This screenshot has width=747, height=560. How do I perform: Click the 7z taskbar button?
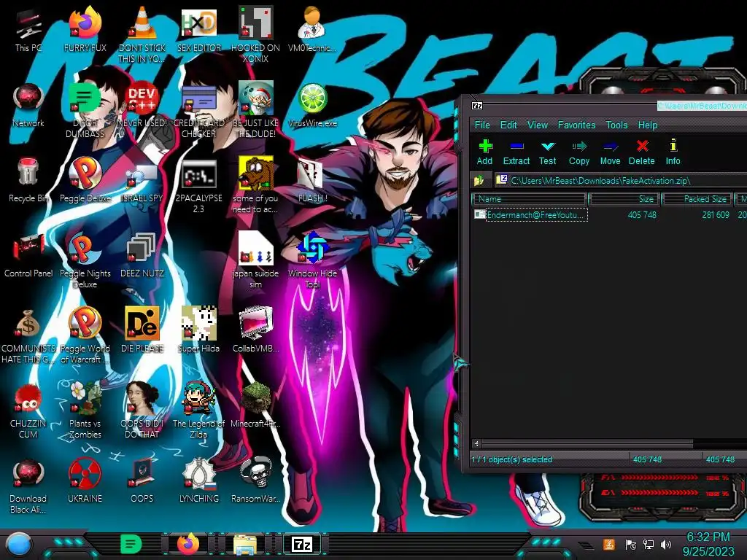[x=302, y=544]
